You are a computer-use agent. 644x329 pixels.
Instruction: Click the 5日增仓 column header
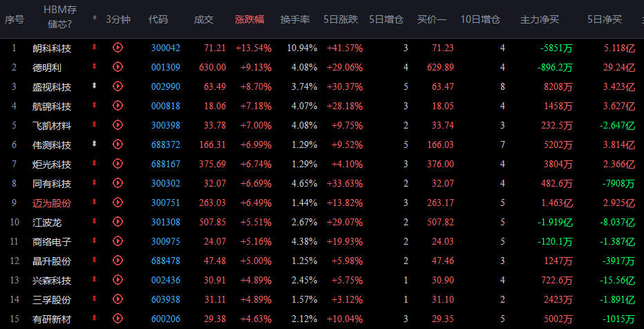[386, 19]
